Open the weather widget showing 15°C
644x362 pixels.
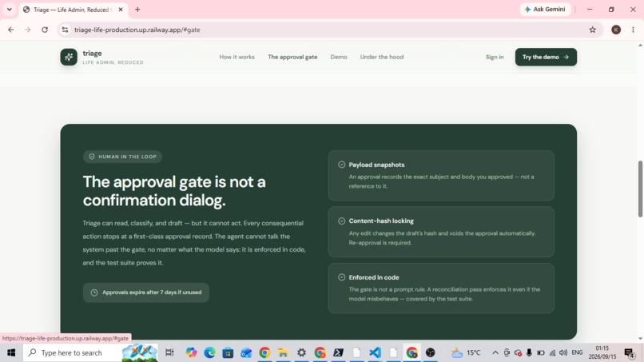click(x=466, y=352)
